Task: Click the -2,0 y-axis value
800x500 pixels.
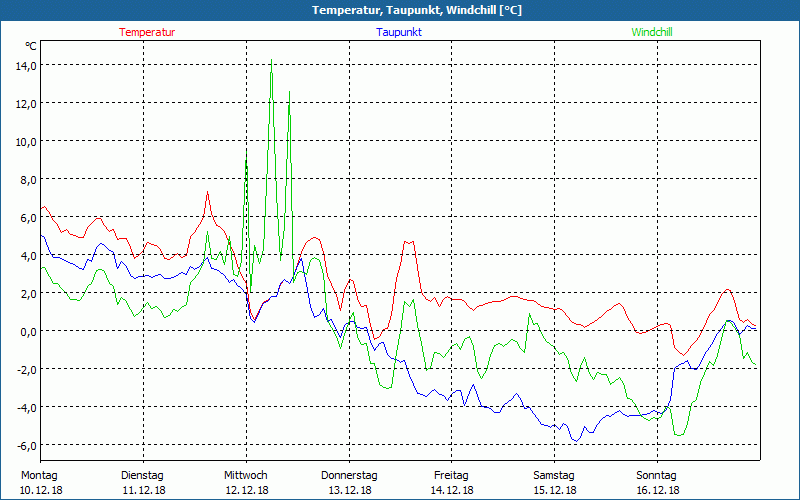Action: pos(26,369)
